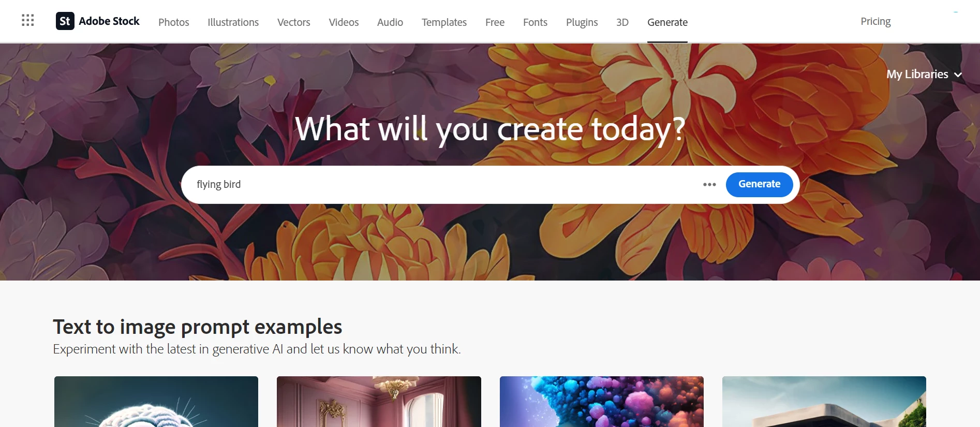980x427 pixels.
Task: Click the flying bird prompt field
Action: 445,185
